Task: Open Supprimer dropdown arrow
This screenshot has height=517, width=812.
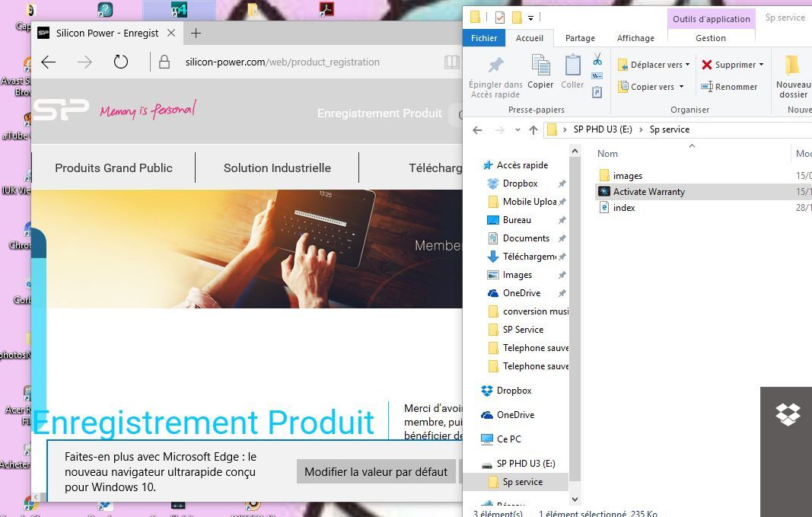Action: tap(761, 65)
